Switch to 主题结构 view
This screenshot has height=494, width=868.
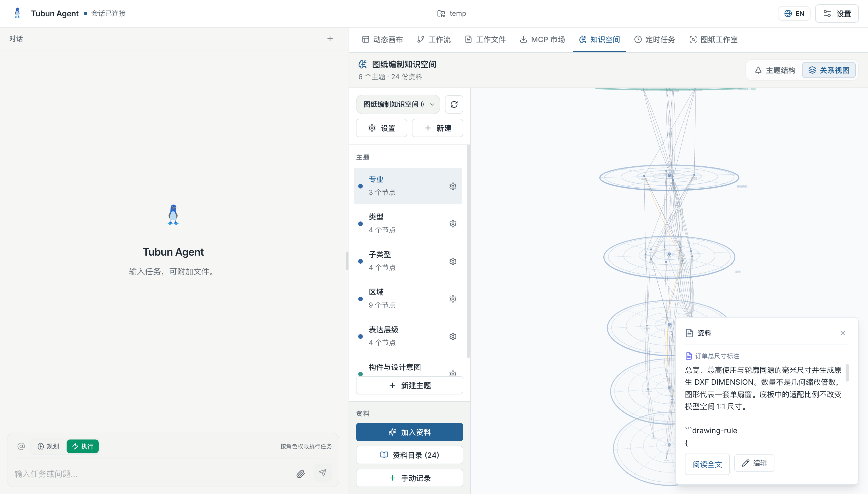point(775,70)
